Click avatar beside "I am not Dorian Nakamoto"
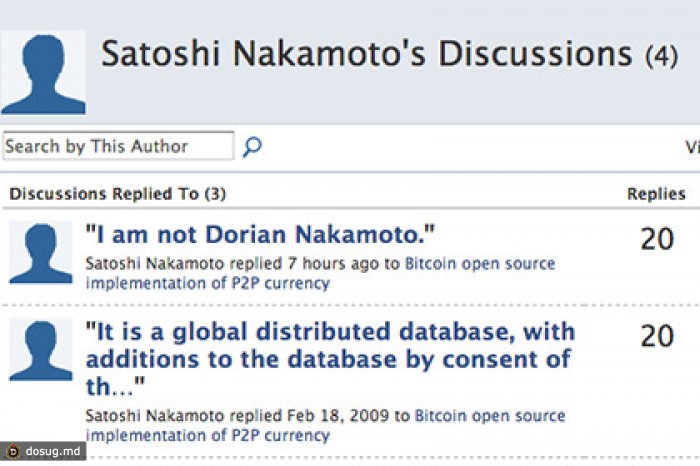The height and width of the screenshot is (466, 700). click(x=41, y=253)
